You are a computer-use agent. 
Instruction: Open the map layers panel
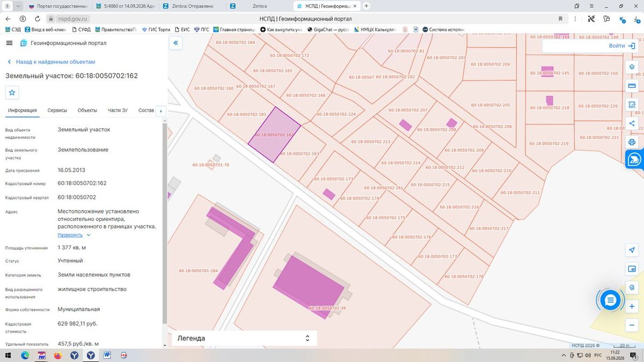(632, 67)
